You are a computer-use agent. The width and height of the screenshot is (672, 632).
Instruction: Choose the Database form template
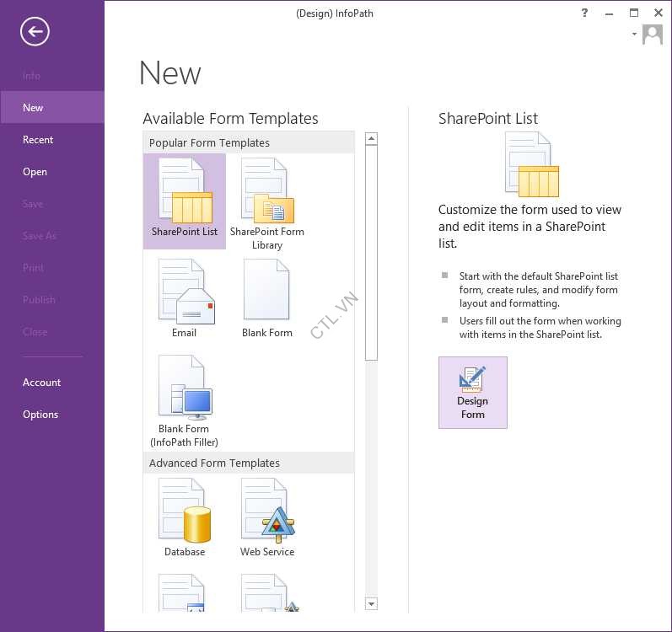[x=185, y=517]
